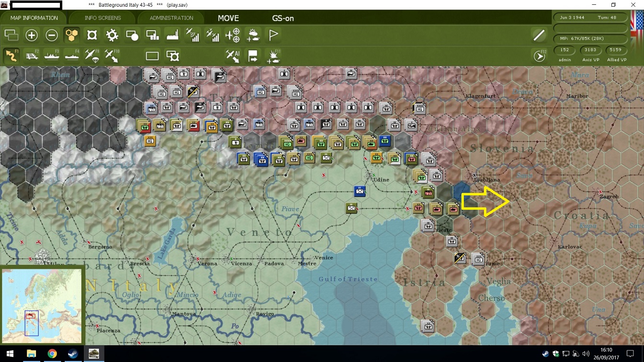Click the plane with crosshair targets icon
644x362 pixels.
click(233, 35)
